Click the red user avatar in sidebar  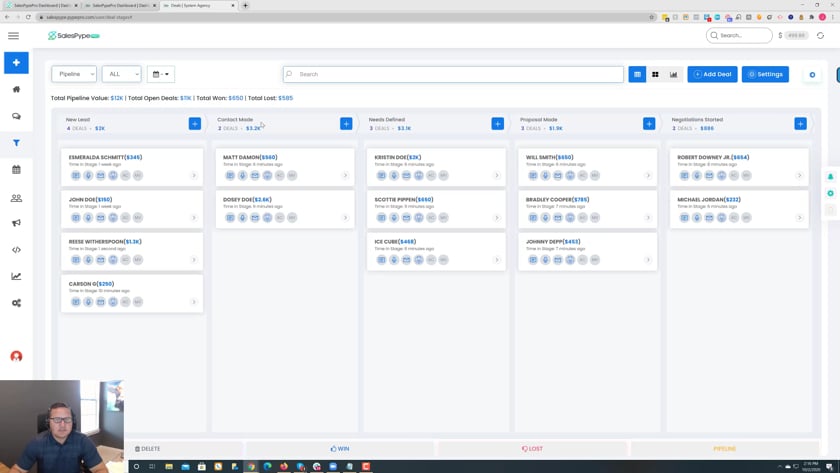coord(16,356)
